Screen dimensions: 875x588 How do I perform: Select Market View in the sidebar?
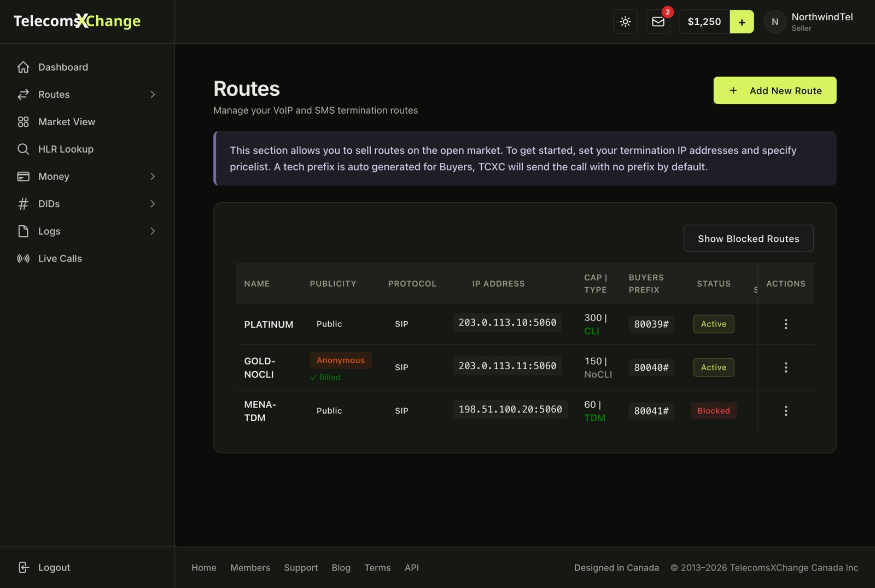pyautogui.click(x=87, y=121)
